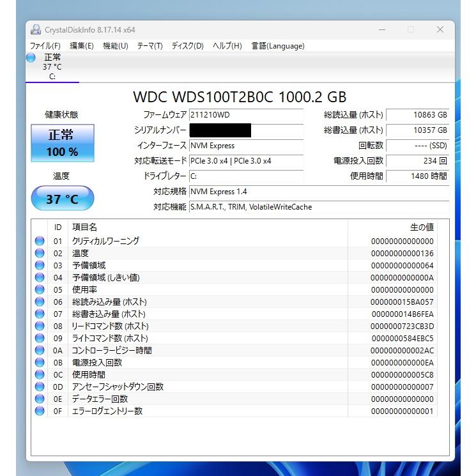Click the 正常 100 % health status button
476x476 pixels.
tap(63, 143)
